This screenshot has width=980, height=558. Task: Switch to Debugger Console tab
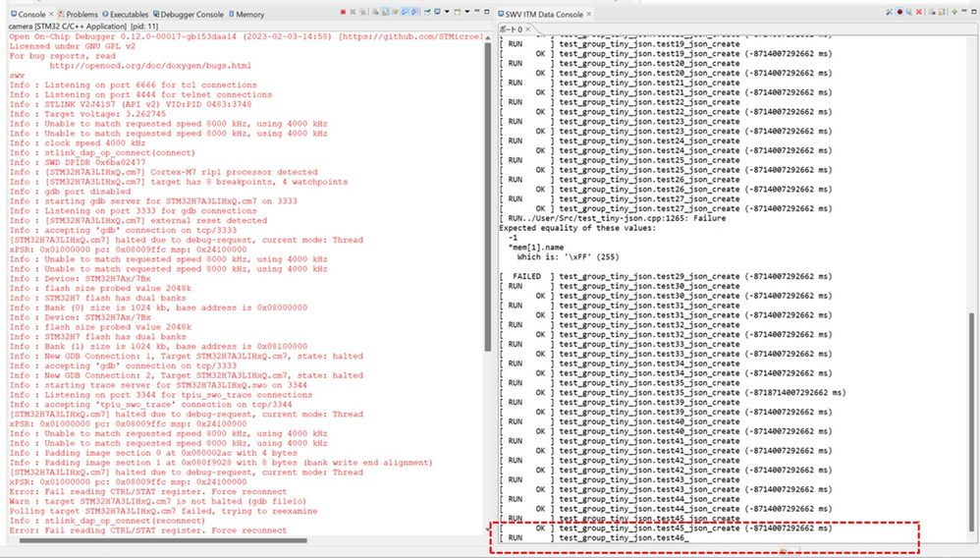189,14
